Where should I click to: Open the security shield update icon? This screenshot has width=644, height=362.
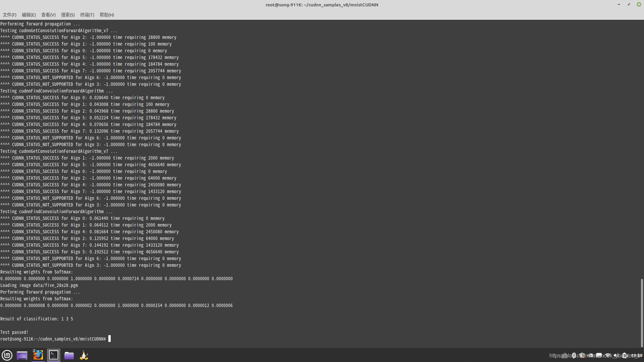pyautogui.click(x=582, y=355)
